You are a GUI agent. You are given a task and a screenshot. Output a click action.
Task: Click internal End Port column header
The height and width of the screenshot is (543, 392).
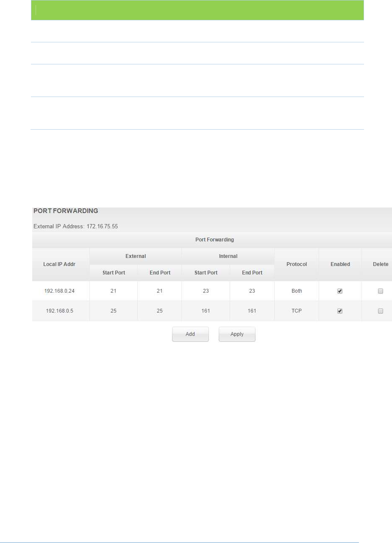pyautogui.click(x=252, y=273)
